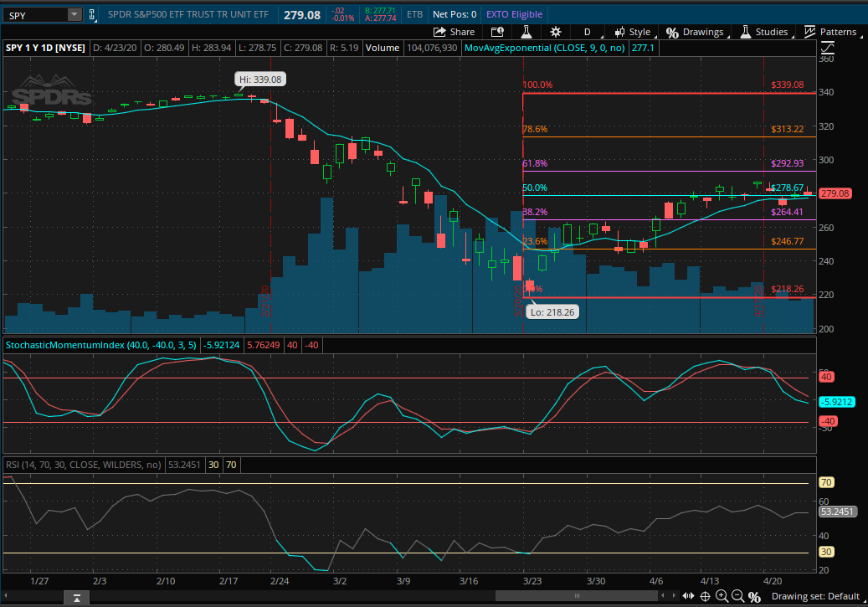The width and height of the screenshot is (868, 607).
Task: Open the Drawing set: Default selector
Action: [x=818, y=596]
